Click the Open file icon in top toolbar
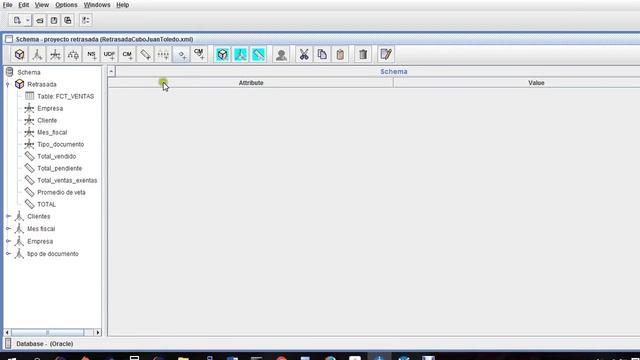The width and height of the screenshot is (640, 360). [x=40, y=20]
